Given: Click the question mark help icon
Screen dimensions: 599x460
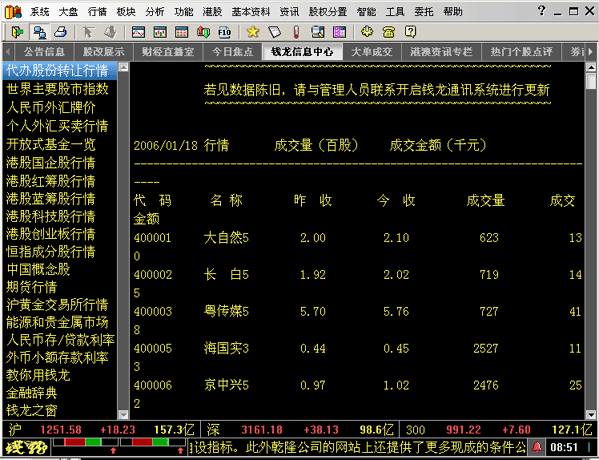Looking at the screenshot, I should [410, 32].
